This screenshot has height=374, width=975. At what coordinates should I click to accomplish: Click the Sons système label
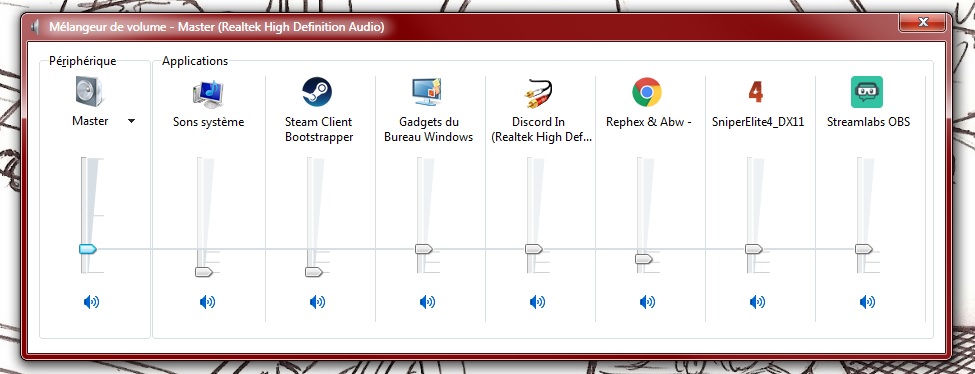point(208,123)
